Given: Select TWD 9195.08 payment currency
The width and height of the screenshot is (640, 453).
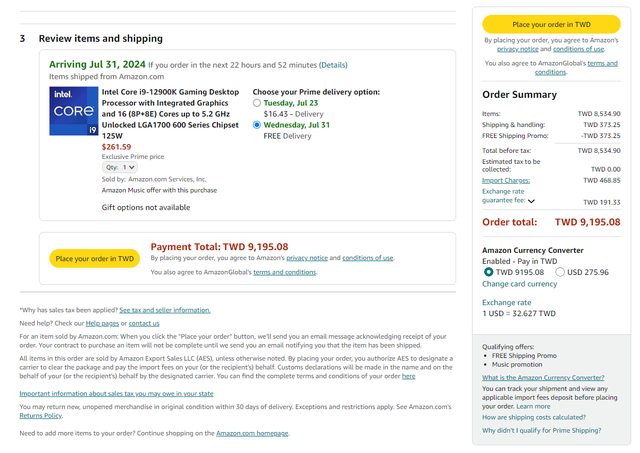Looking at the screenshot, I should click(488, 271).
